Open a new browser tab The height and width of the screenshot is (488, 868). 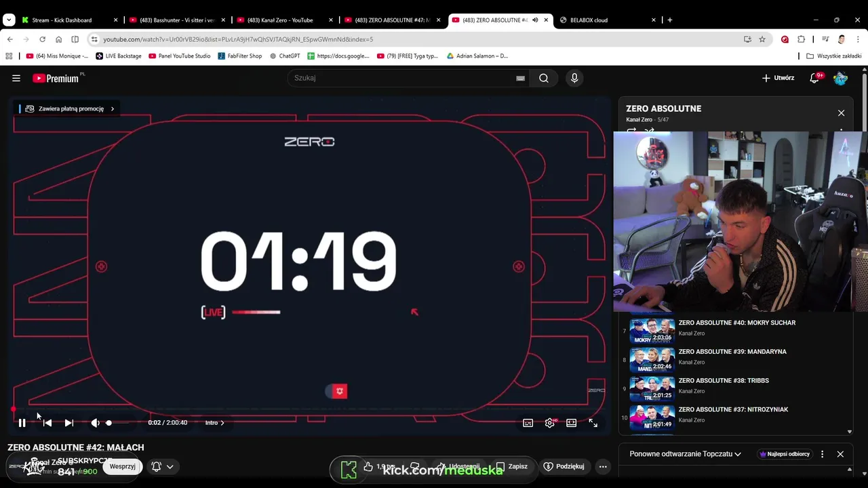point(670,20)
